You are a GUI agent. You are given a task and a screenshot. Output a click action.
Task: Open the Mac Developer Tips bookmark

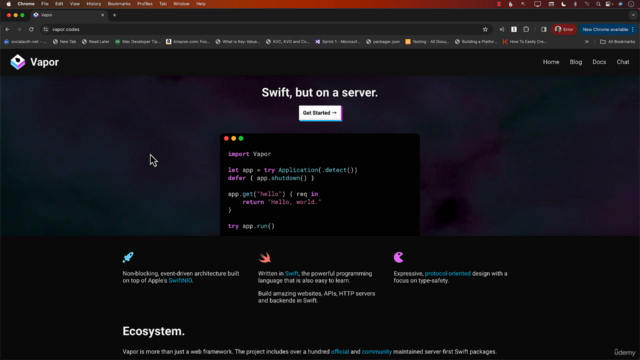point(138,42)
